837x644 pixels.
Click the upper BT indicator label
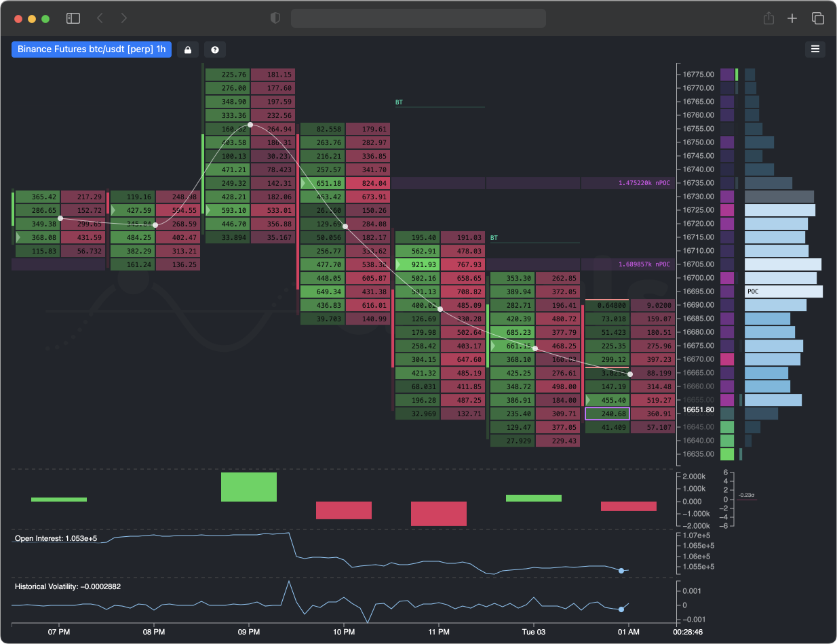(398, 102)
